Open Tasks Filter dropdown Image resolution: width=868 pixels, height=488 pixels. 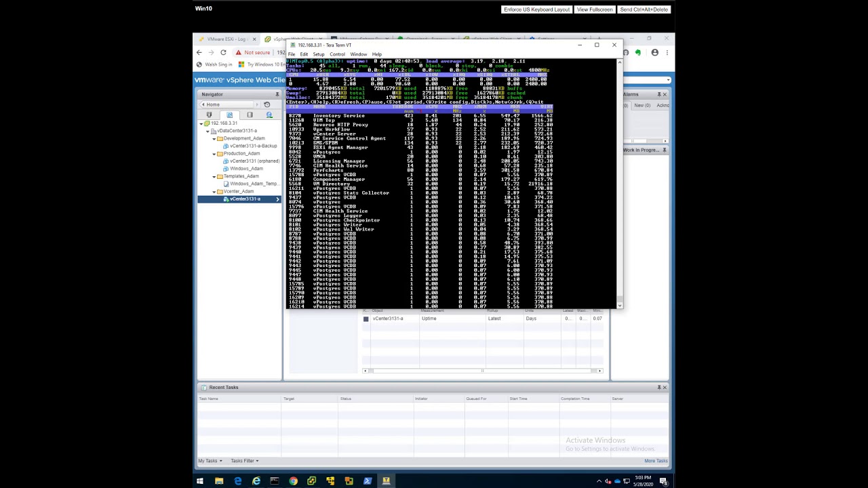click(x=244, y=461)
